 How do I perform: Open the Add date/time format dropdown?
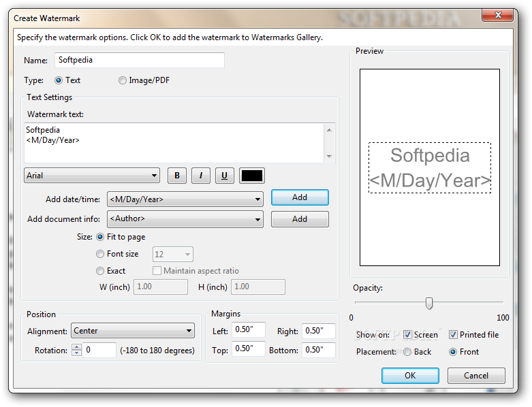(x=185, y=199)
